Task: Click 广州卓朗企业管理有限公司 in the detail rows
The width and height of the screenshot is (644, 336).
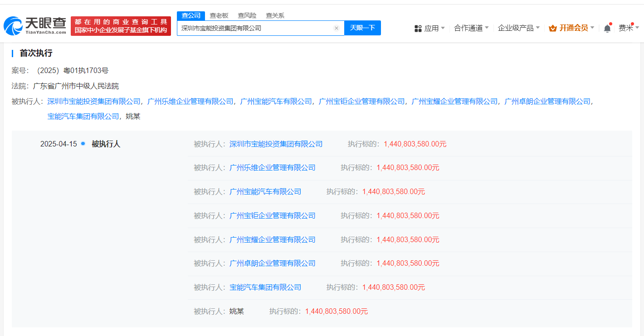Action: pos(273,263)
